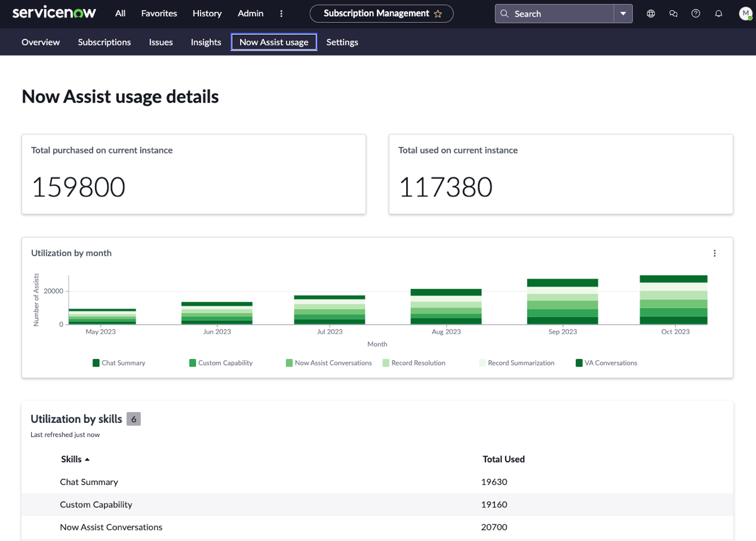Switch to the Insights tab
Viewport: 756px width, 541px height.
[206, 42]
